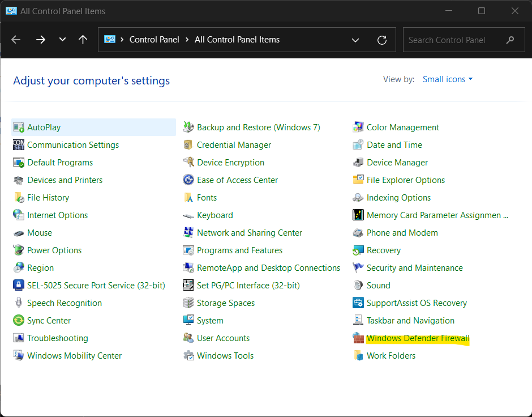Open the Programs and Features link
The width and height of the screenshot is (532, 417).
tap(239, 250)
